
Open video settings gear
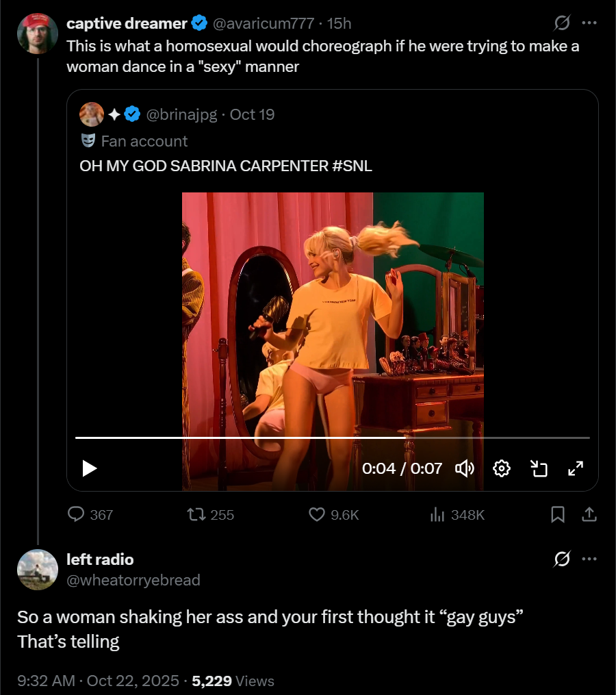pyautogui.click(x=502, y=468)
